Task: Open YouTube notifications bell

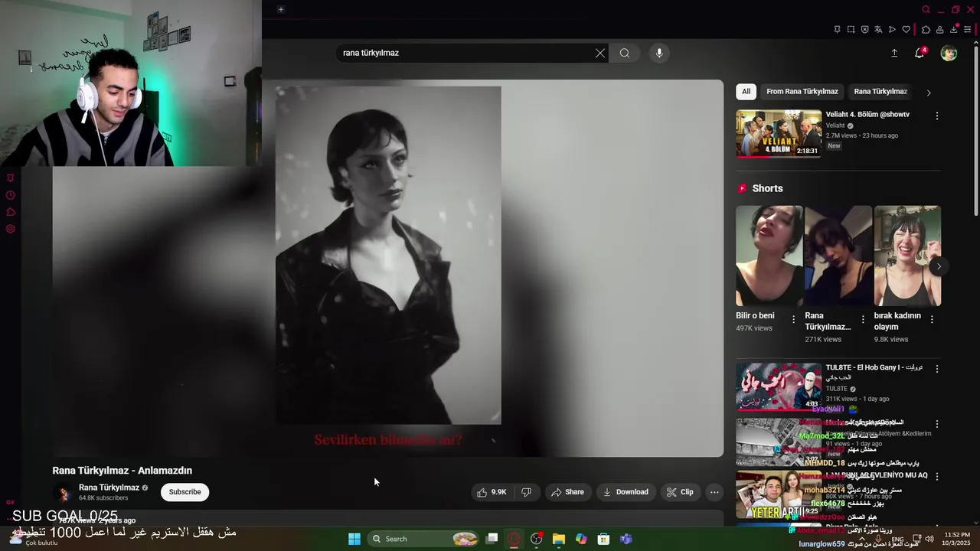Action: 920,53
